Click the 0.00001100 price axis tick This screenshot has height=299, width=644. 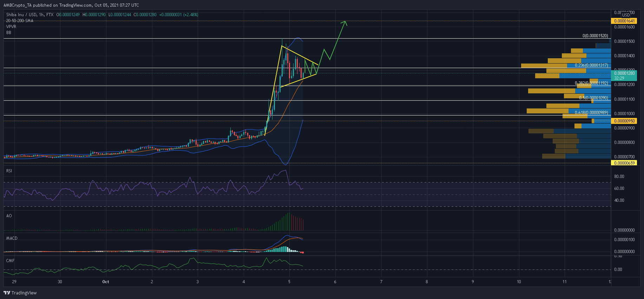click(x=624, y=99)
